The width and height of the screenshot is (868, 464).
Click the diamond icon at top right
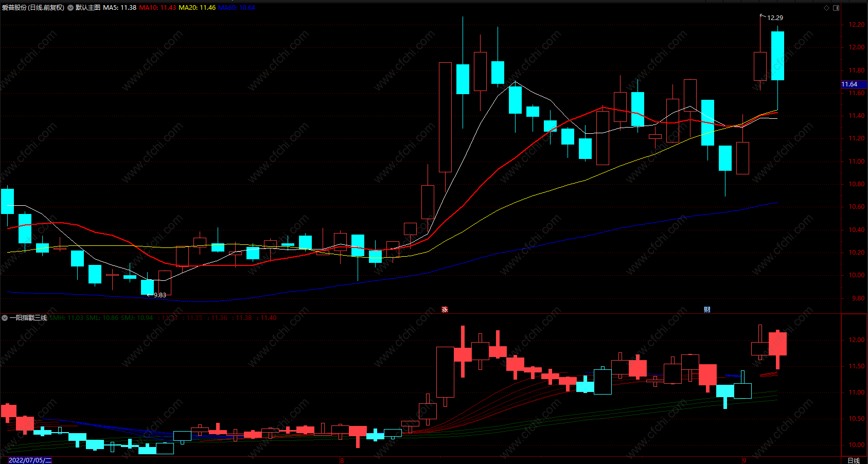pyautogui.click(x=827, y=8)
